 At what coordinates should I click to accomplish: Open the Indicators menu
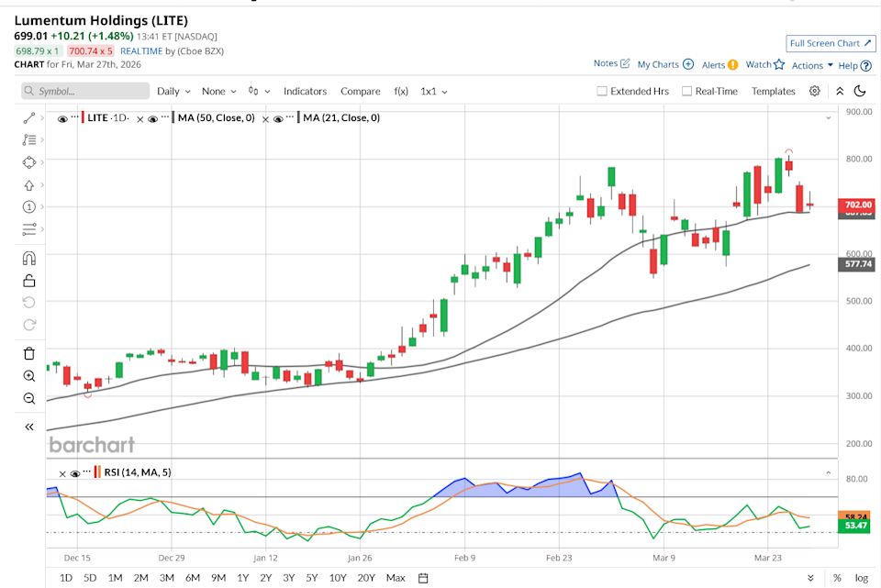pyautogui.click(x=305, y=92)
